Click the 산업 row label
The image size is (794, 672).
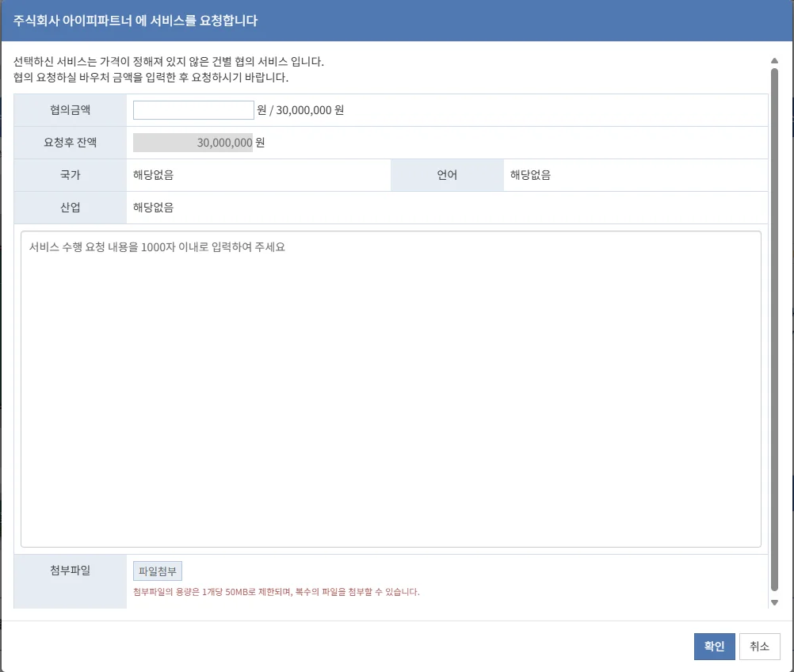(70, 208)
